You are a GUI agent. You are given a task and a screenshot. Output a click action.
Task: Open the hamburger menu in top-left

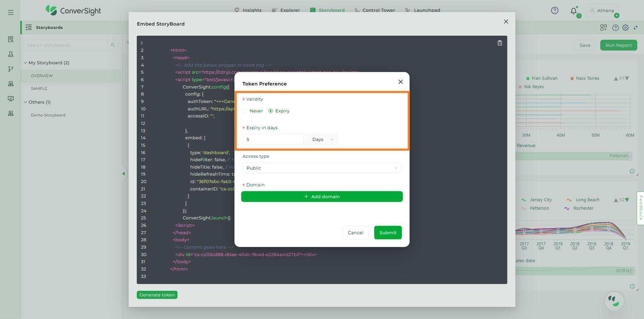pyautogui.click(x=11, y=13)
